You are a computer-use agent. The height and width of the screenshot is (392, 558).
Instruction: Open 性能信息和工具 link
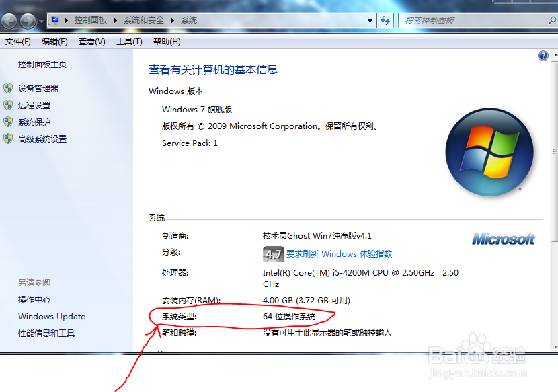click(x=46, y=334)
